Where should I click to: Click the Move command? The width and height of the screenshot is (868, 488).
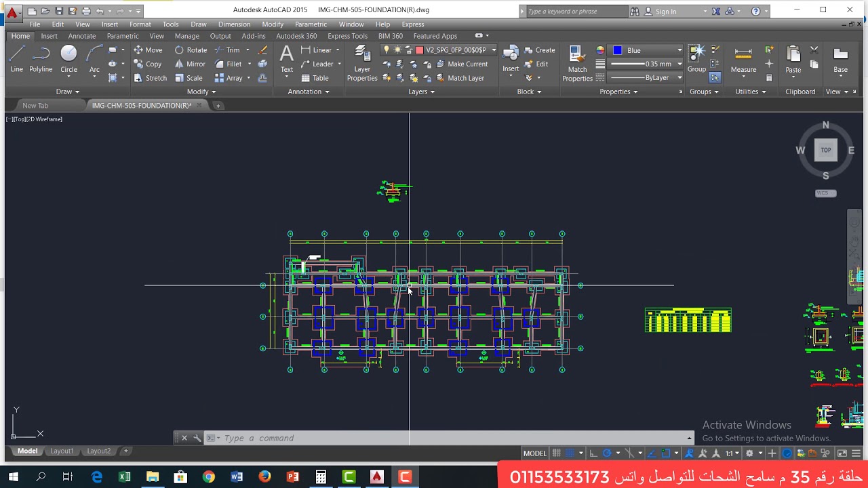click(x=148, y=50)
